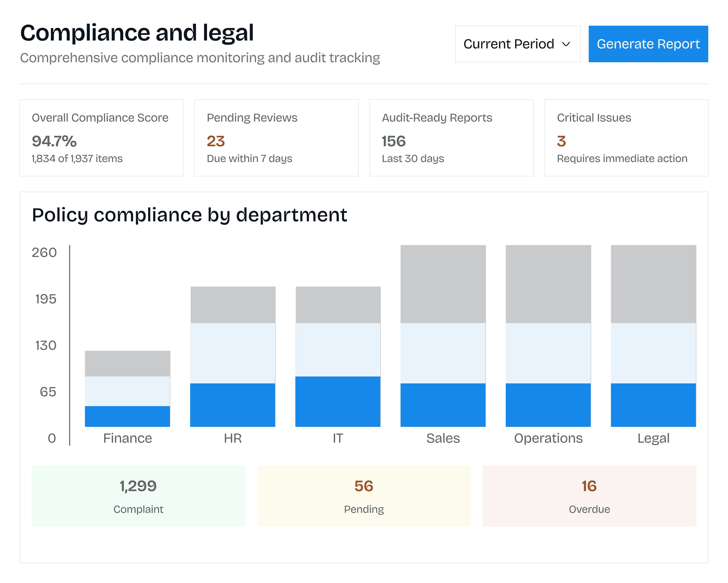The image size is (728, 583).
Task: Select the 56 Pending summary tile
Action: (x=364, y=496)
